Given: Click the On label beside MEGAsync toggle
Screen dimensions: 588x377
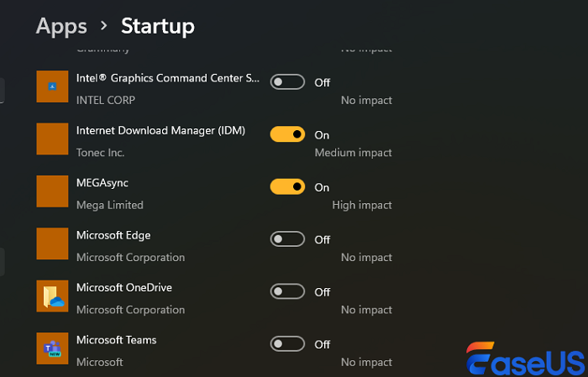Looking at the screenshot, I should 322,187.
